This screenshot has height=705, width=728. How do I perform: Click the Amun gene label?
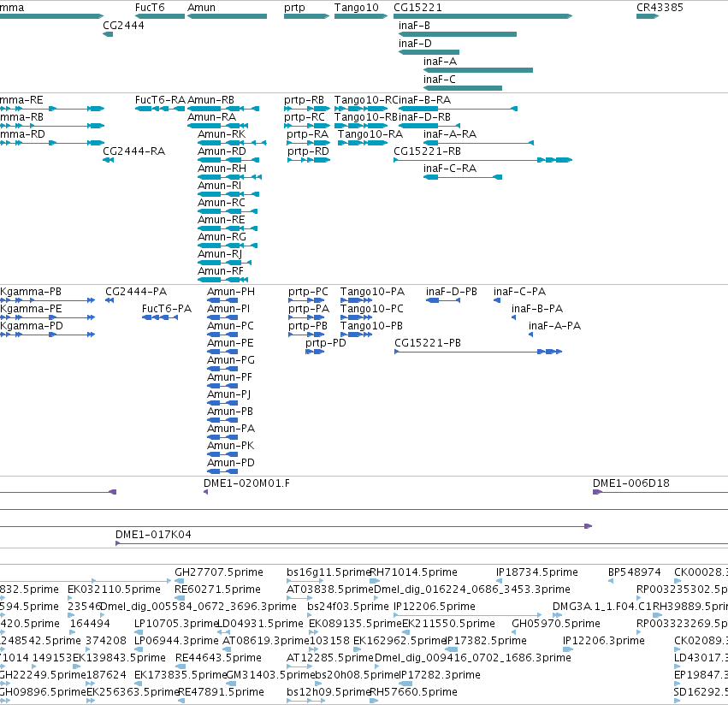pos(202,8)
